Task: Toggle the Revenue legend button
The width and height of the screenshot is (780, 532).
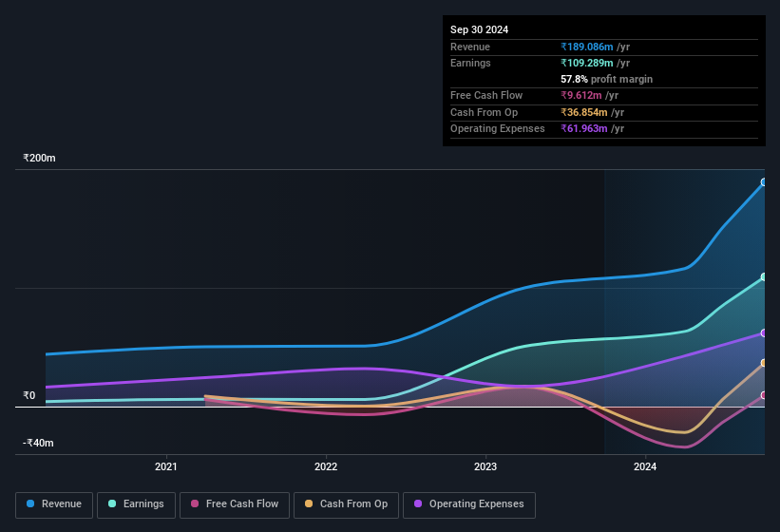Action: pyautogui.click(x=54, y=504)
